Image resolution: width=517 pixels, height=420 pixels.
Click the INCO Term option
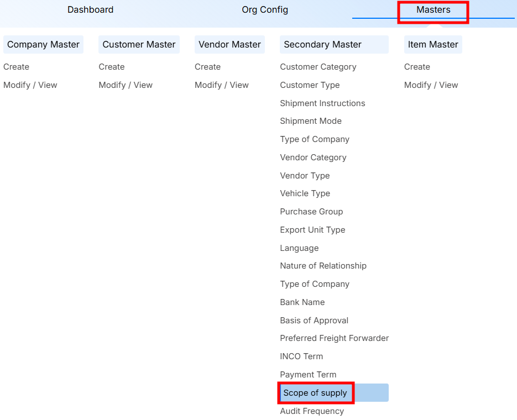301,356
